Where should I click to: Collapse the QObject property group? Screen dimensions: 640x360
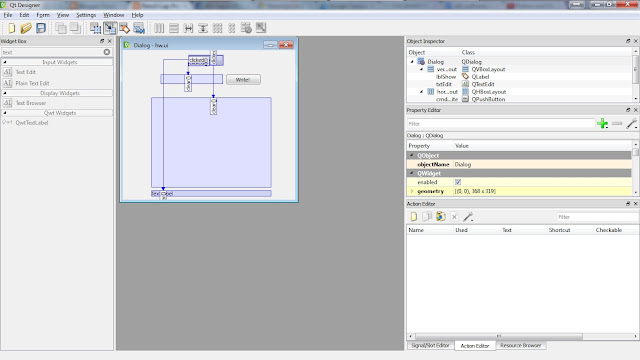click(x=411, y=156)
